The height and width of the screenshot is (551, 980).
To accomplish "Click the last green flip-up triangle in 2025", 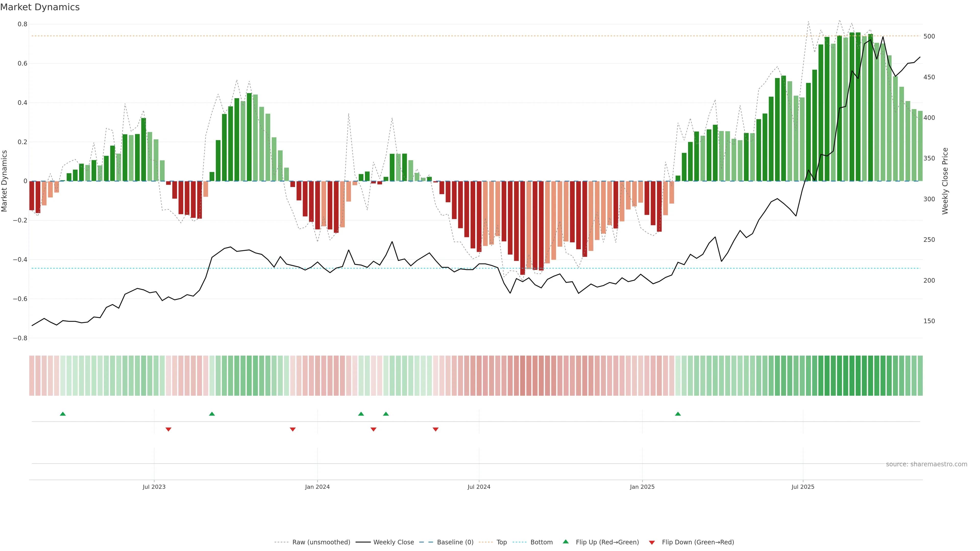I will point(678,414).
